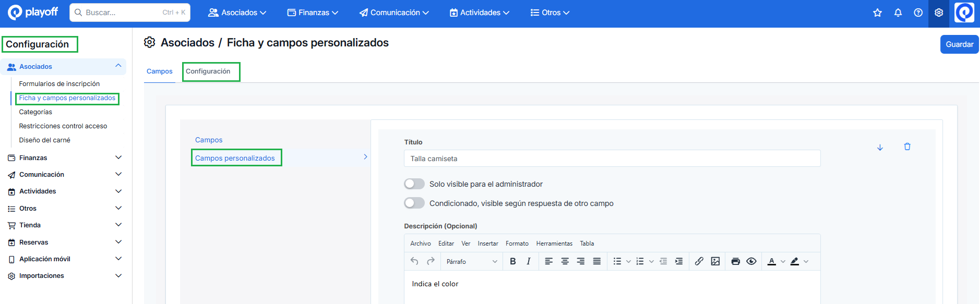Insert an image in description
980x304 pixels.
point(715,261)
